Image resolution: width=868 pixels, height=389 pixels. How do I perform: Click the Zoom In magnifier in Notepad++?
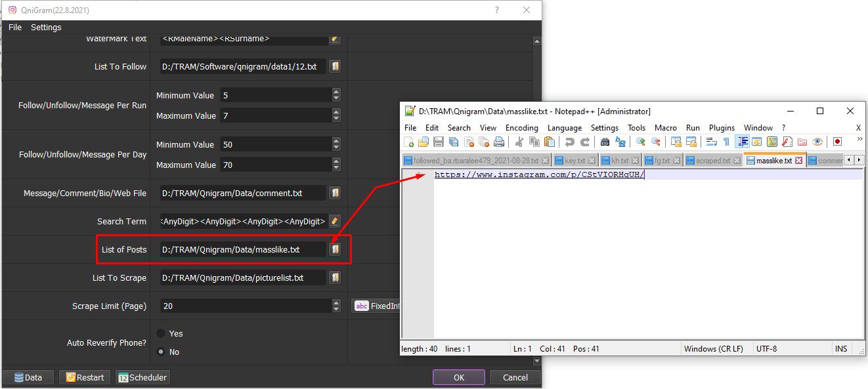[641, 142]
